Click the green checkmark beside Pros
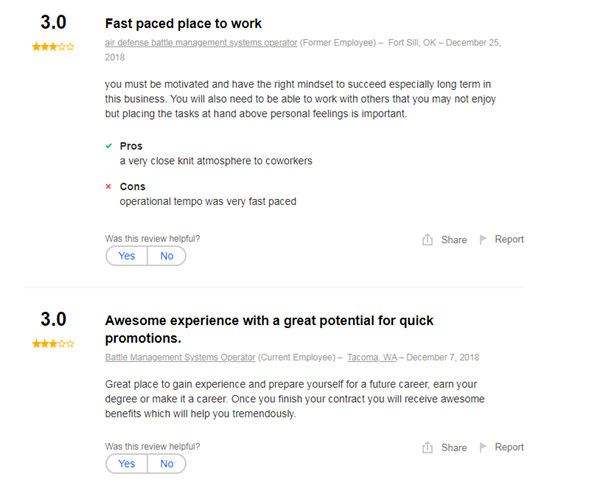The height and width of the screenshot is (485, 600). [108, 146]
